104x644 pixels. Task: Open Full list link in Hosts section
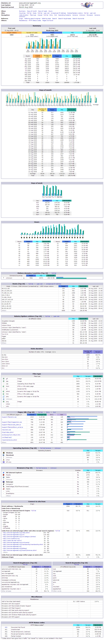[31, 284]
